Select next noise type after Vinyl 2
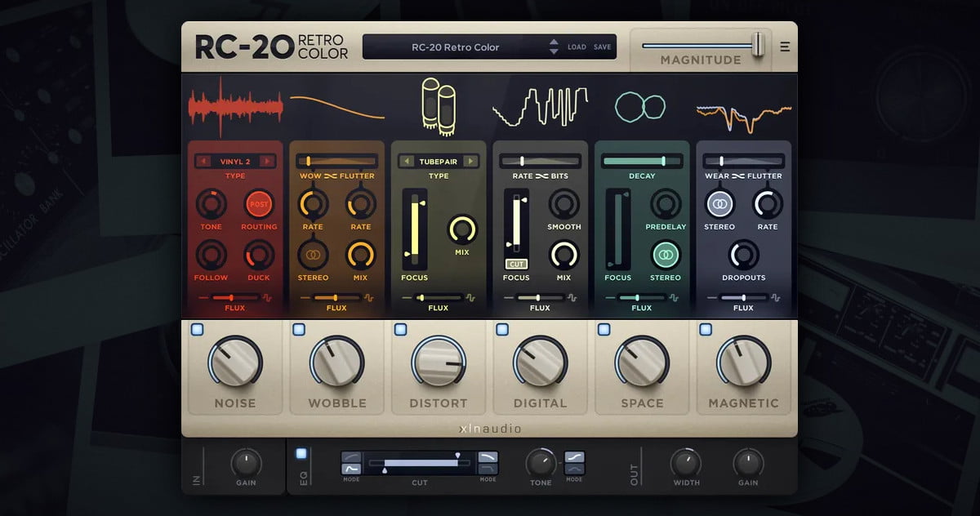This screenshot has width=980, height=516. (x=268, y=162)
